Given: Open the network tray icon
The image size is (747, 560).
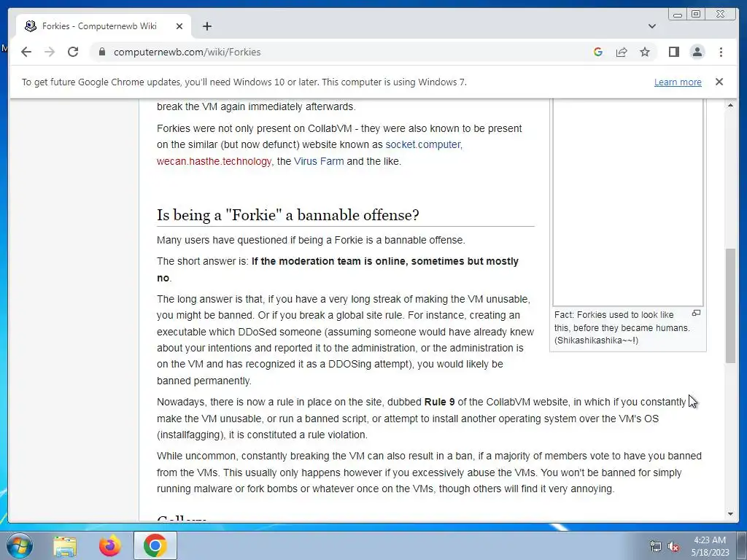Looking at the screenshot, I should (x=656, y=546).
